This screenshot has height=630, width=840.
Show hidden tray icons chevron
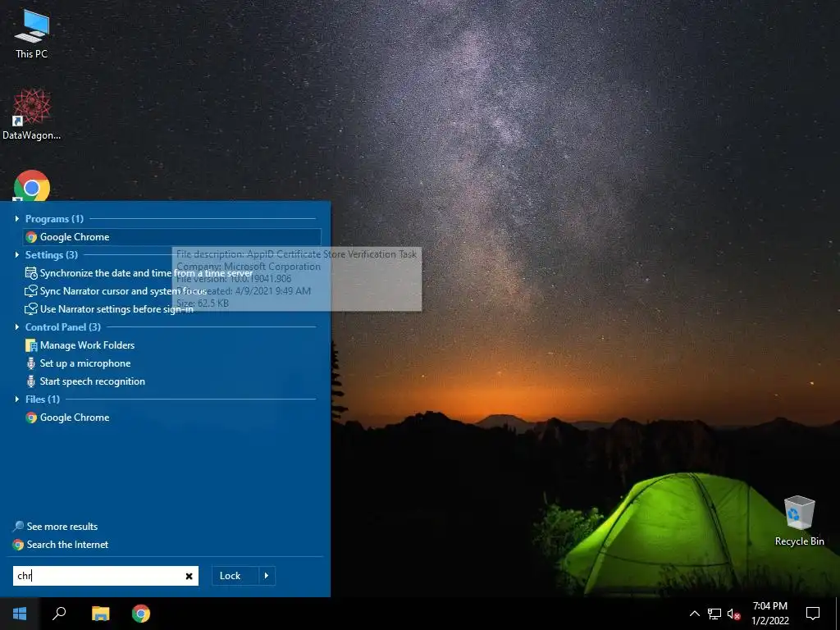pos(694,614)
